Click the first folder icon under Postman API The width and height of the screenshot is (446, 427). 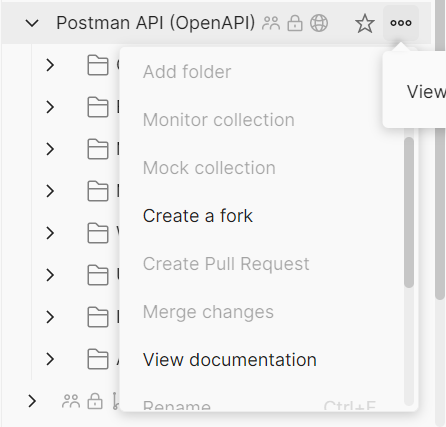98,65
